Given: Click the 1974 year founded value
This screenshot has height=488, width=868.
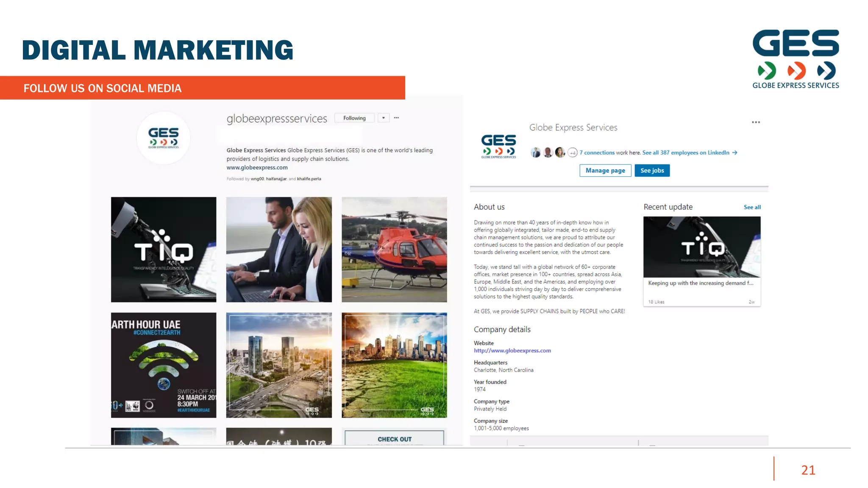Looking at the screenshot, I should click(x=480, y=390).
